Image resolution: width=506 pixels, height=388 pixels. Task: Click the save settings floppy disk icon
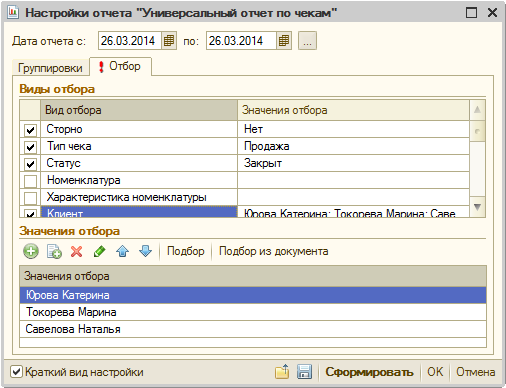pyautogui.click(x=304, y=372)
